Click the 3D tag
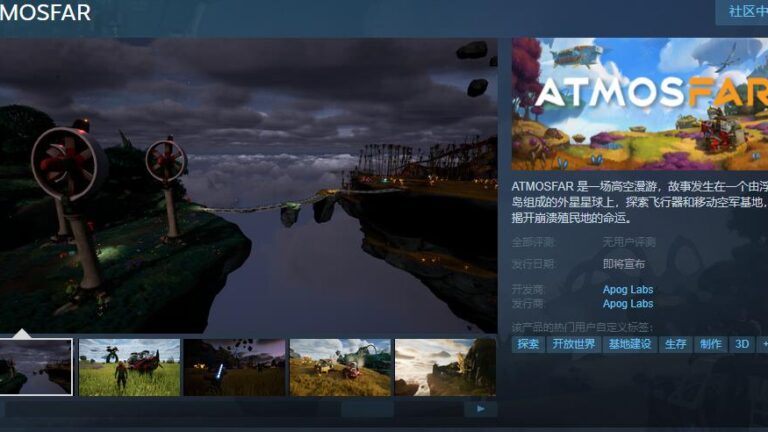The height and width of the screenshot is (432, 768). pyautogui.click(x=742, y=344)
